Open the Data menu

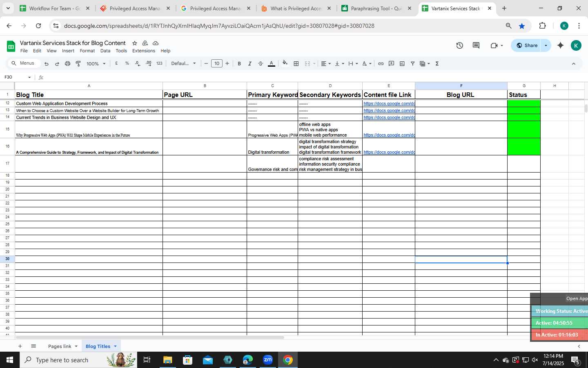tap(105, 51)
